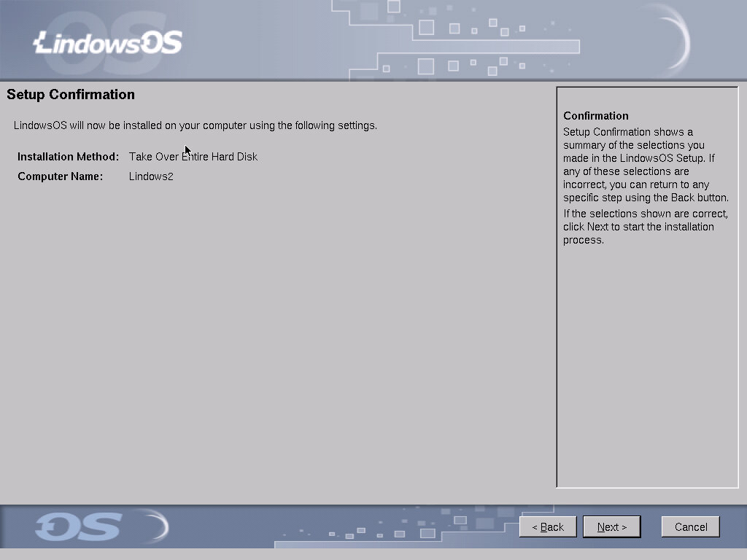Cancel the LindowsOS setup
Viewport: 747px width, 560px height.
(690, 526)
